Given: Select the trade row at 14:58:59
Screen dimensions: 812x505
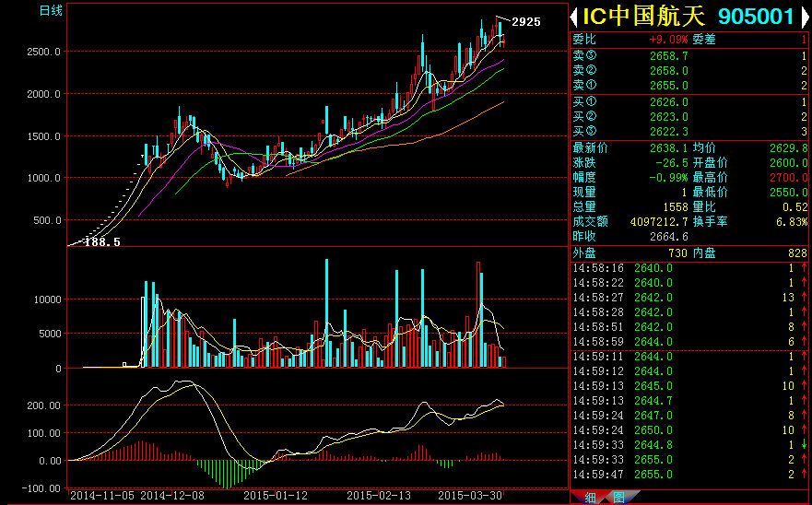Looking at the screenshot, I should point(689,342).
